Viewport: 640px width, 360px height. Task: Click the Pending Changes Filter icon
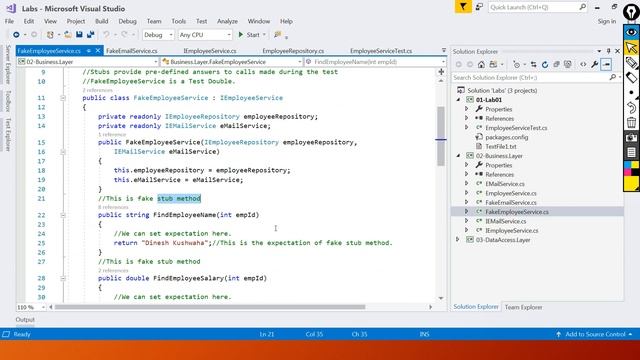click(x=517, y=64)
